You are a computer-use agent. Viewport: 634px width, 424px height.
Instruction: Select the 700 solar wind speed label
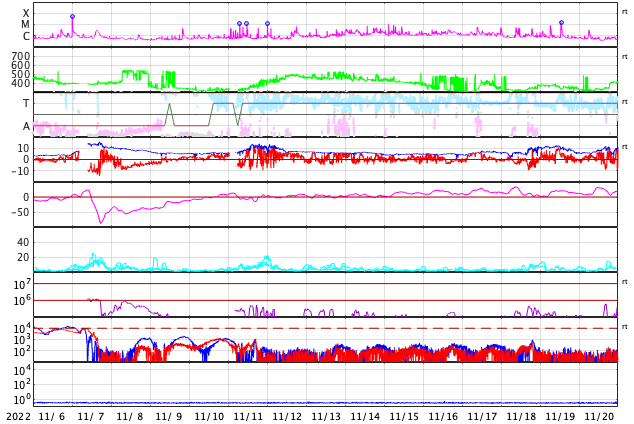21,56
